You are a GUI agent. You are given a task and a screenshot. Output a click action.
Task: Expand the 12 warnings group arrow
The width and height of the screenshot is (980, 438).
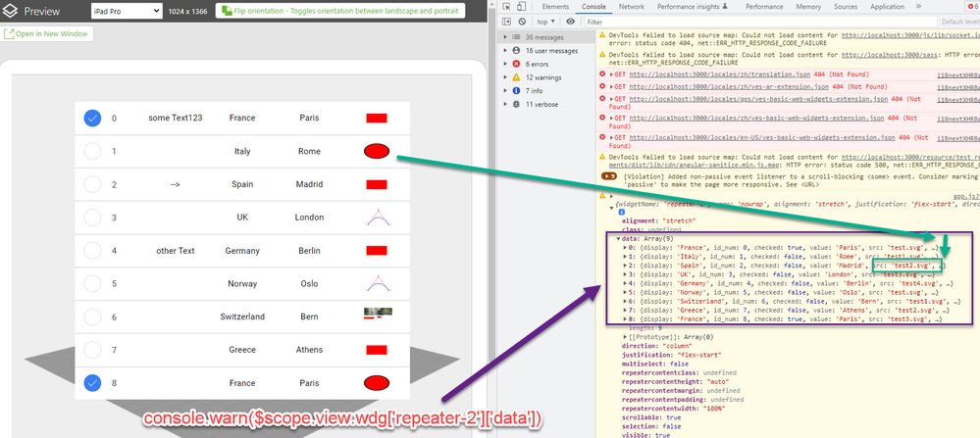tap(505, 77)
